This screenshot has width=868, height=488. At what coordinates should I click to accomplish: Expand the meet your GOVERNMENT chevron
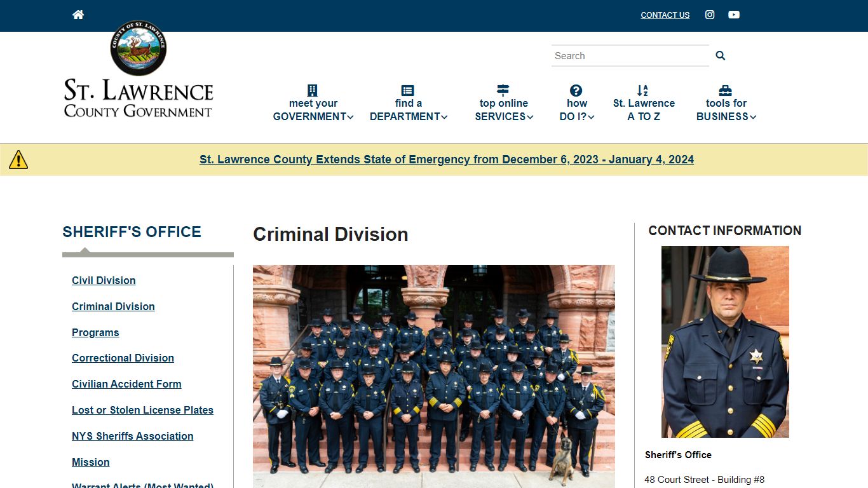pos(350,117)
